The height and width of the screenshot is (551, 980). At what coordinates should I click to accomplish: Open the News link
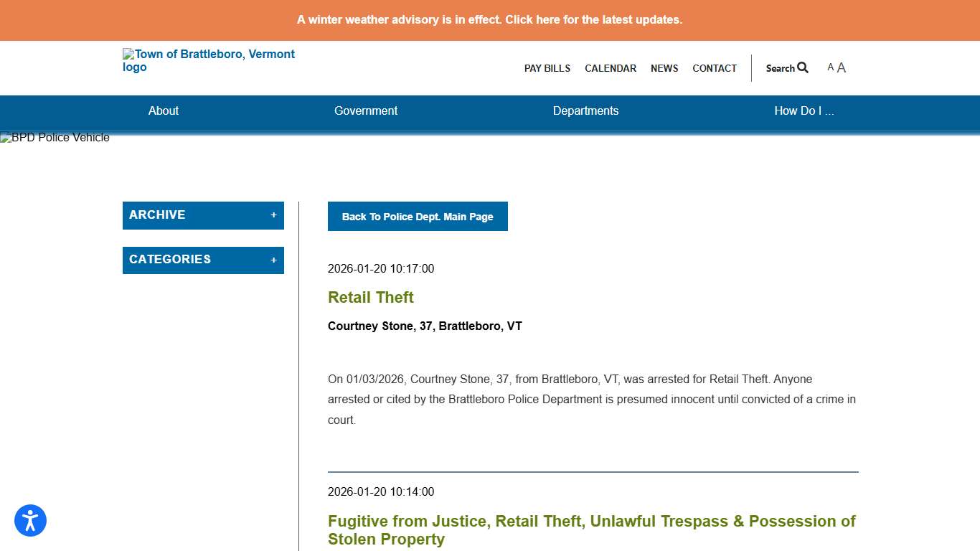(664, 68)
